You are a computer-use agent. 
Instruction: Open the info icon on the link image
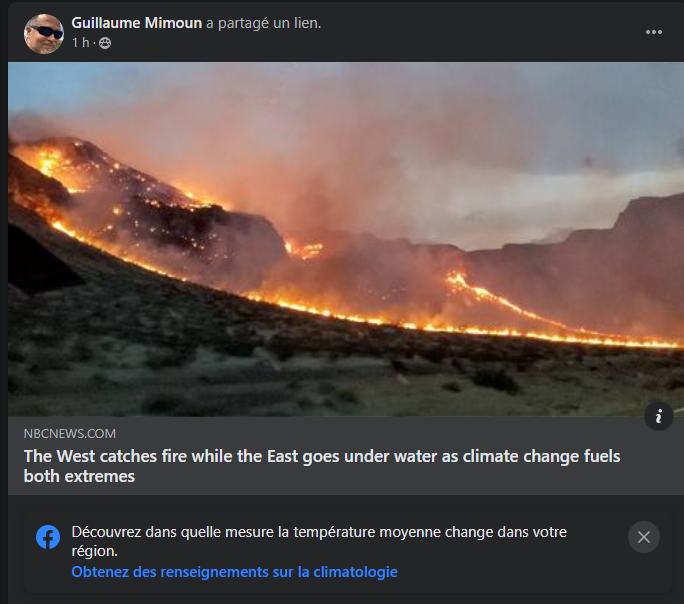[x=659, y=416]
